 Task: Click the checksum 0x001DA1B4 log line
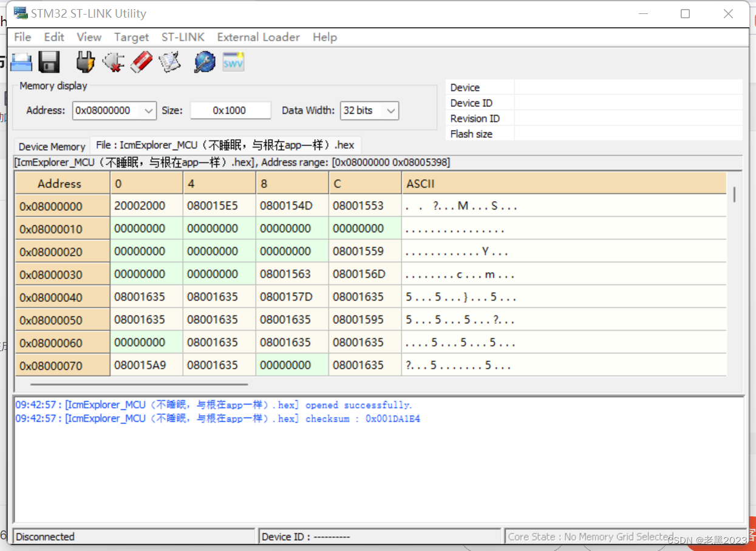(x=217, y=419)
